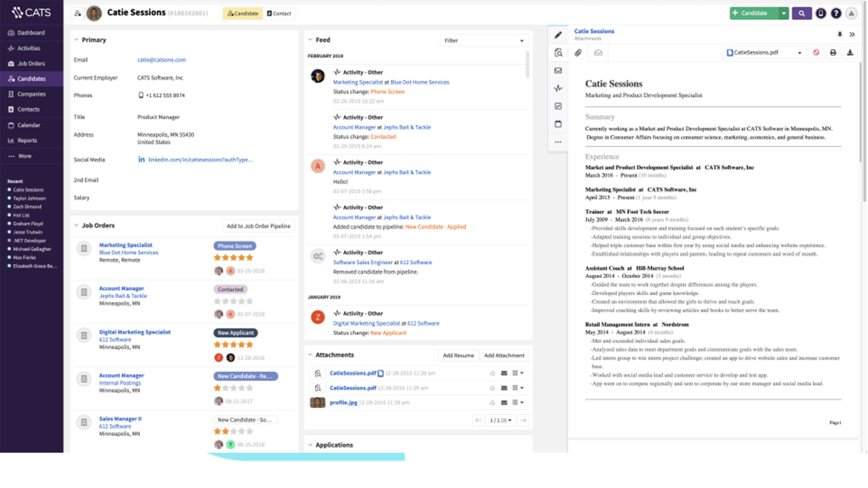
Task: Open the Marketing Specialist job order link
Action: (126, 245)
